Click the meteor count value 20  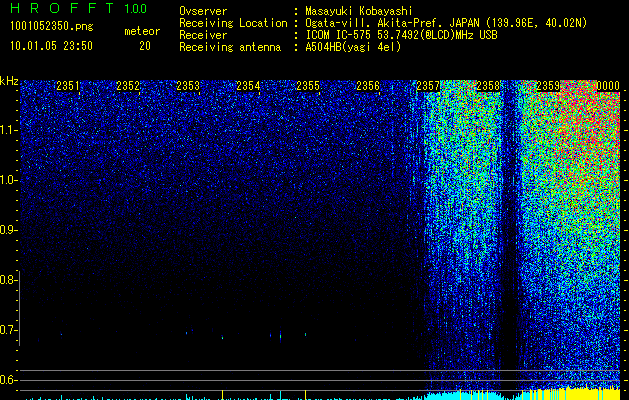point(145,46)
